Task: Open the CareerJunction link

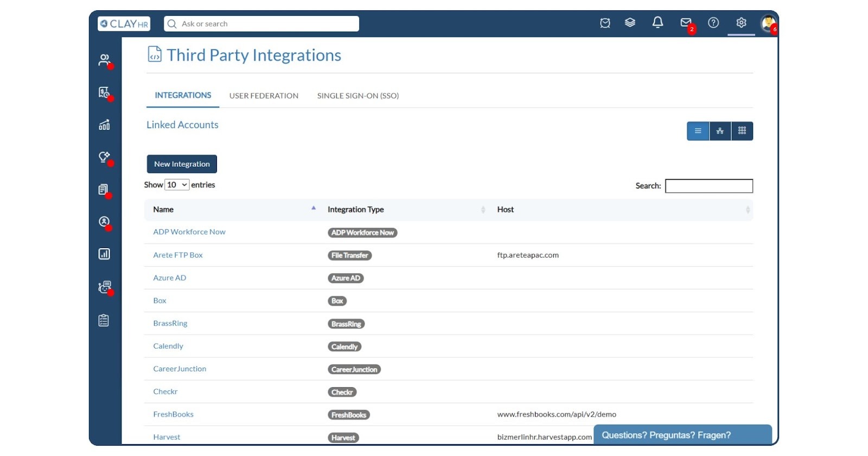Action: (x=180, y=369)
